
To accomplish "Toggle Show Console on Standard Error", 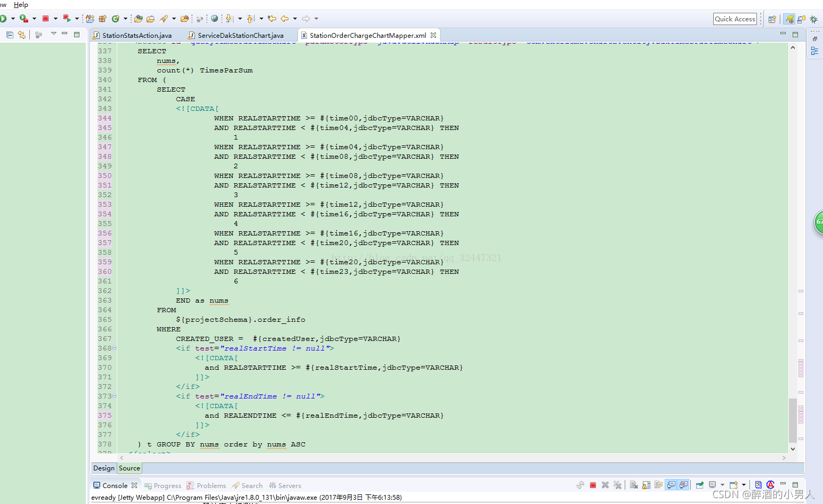I will (683, 485).
